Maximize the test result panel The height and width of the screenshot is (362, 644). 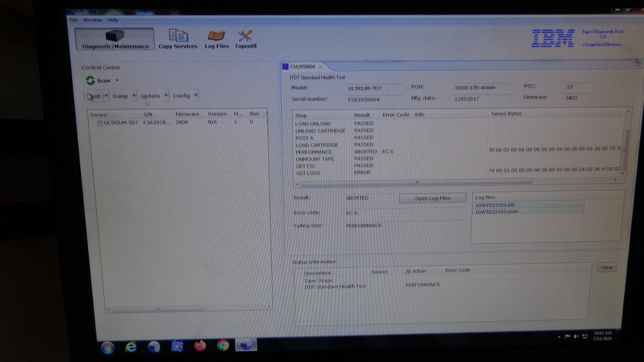coord(638,64)
